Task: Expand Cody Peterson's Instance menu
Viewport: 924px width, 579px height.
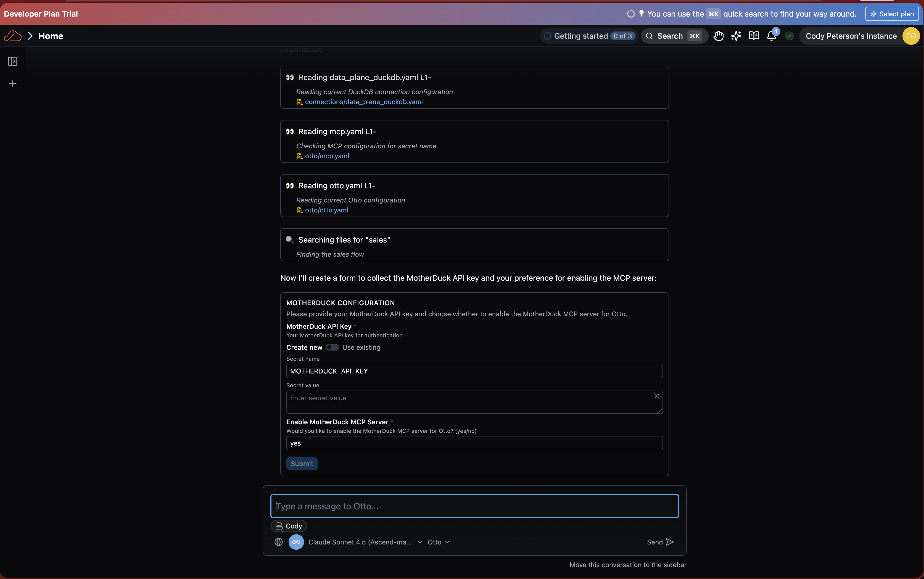Action: (x=851, y=36)
